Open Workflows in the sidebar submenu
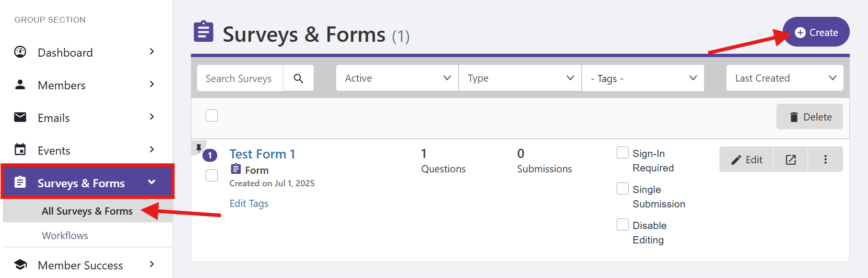This screenshot has height=278, width=868. [65, 236]
